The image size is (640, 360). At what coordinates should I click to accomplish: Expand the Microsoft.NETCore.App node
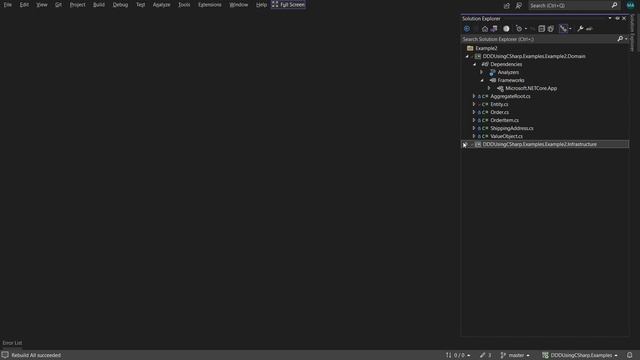489,88
